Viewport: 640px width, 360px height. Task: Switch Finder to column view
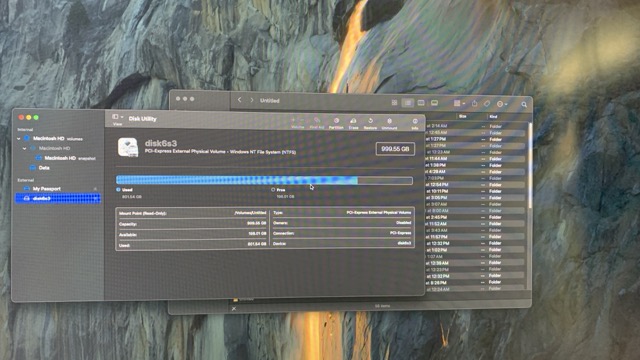tap(421, 103)
